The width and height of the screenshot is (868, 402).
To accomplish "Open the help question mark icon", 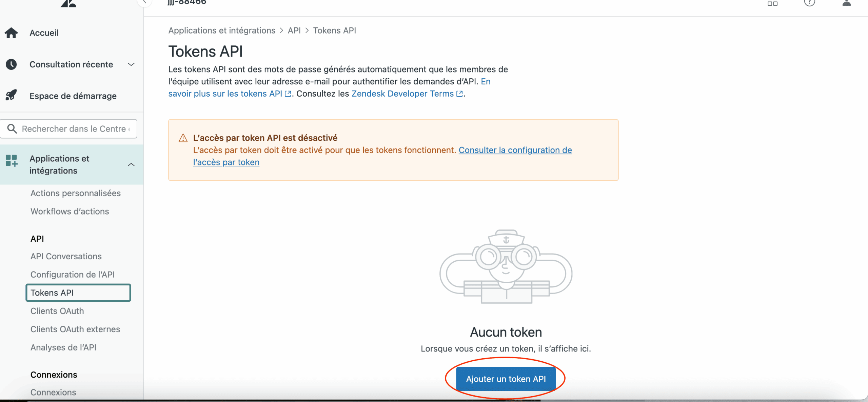I will (809, 3).
